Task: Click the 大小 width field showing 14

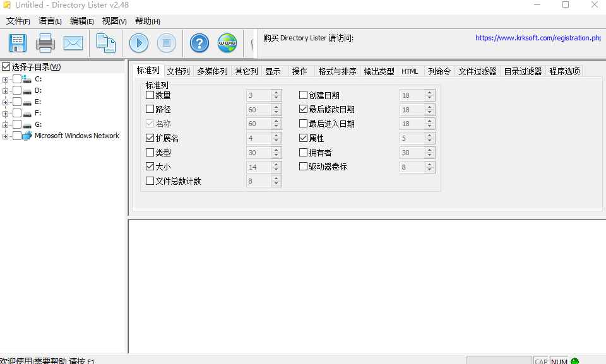Action: 259,167
